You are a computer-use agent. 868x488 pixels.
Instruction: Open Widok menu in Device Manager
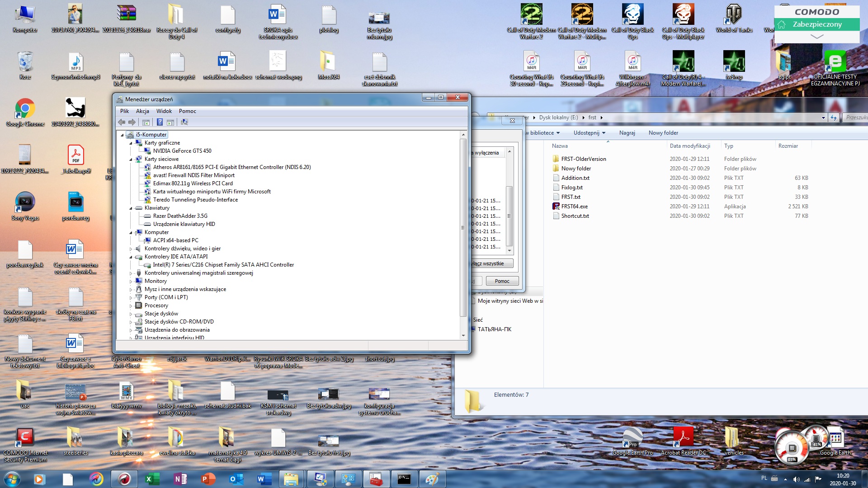(164, 111)
